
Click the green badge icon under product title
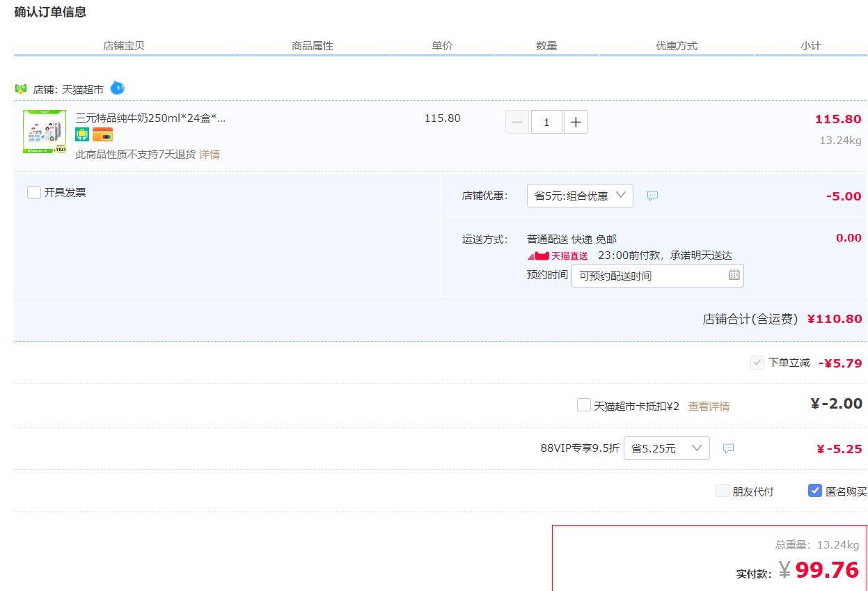pos(82,134)
